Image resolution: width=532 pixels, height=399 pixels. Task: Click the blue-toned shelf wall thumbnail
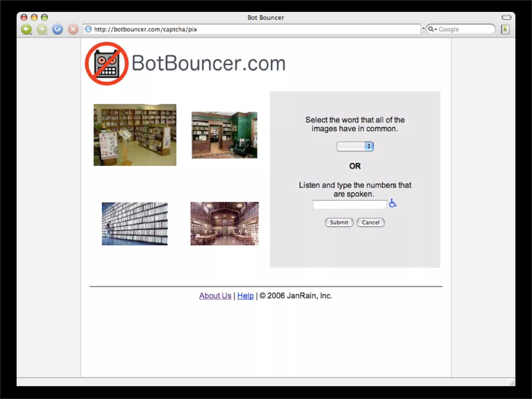135,224
